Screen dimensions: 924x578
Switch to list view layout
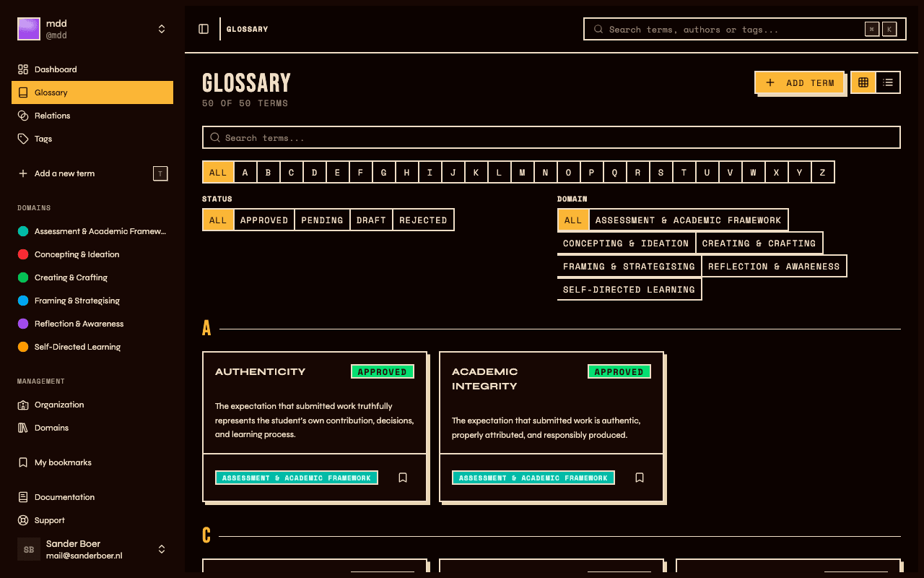pyautogui.click(x=887, y=82)
